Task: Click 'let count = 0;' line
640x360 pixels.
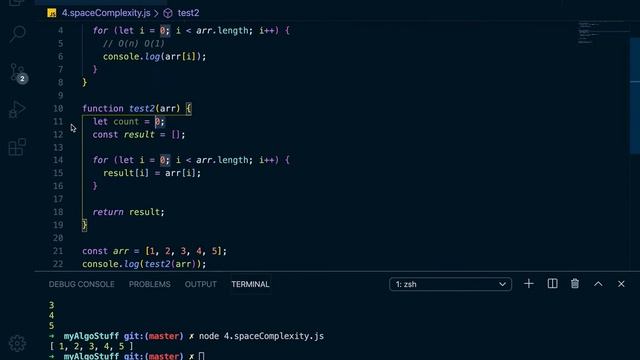Action: 129,122
